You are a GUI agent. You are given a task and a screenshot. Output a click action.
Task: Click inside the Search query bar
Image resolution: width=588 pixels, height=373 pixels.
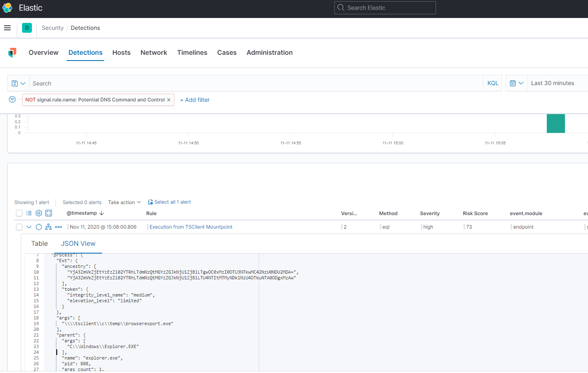163,83
